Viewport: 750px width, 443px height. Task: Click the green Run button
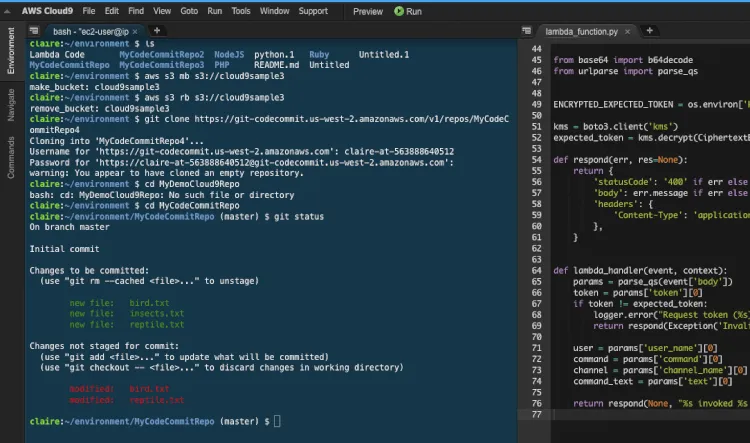click(x=408, y=11)
